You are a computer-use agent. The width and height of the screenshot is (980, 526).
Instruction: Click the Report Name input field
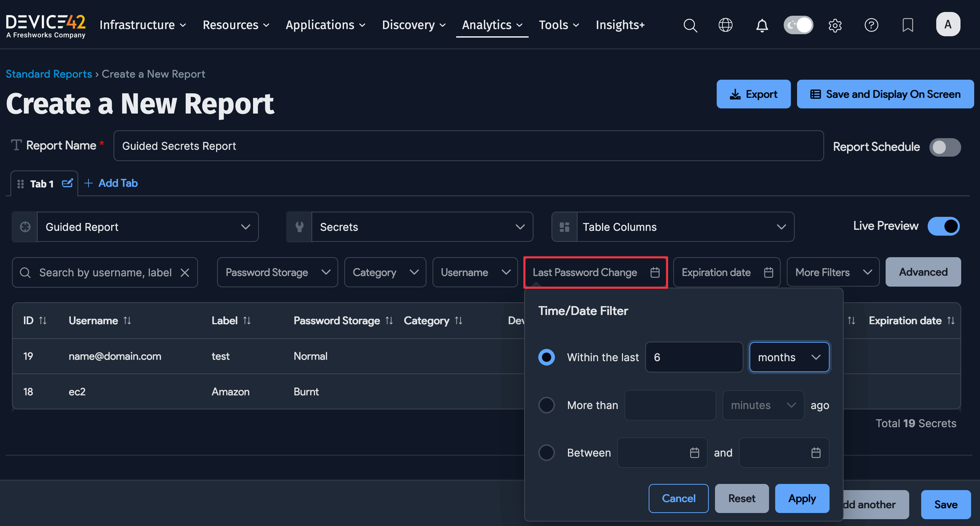pyautogui.click(x=468, y=146)
